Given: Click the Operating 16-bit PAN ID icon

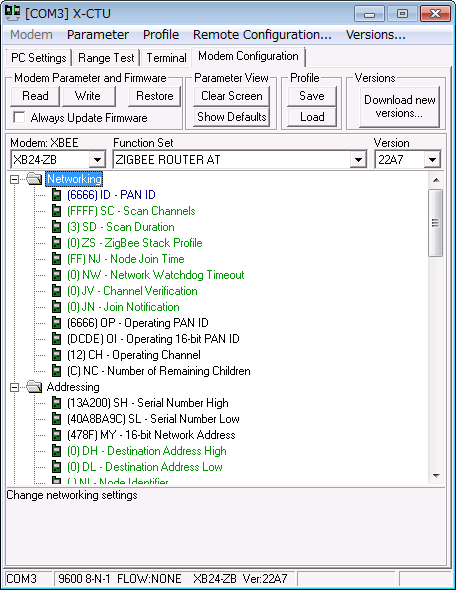Looking at the screenshot, I should 56,339.
